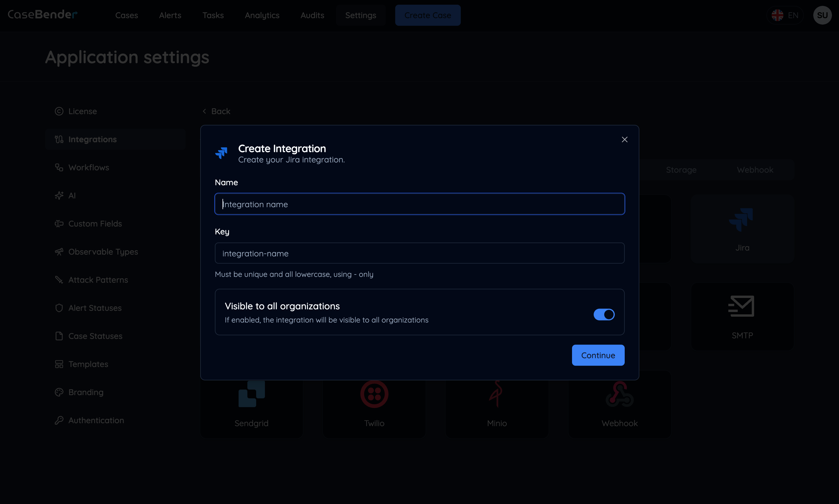Select the Jira integration tile icon
Screen dimensions: 839x504
click(742, 221)
